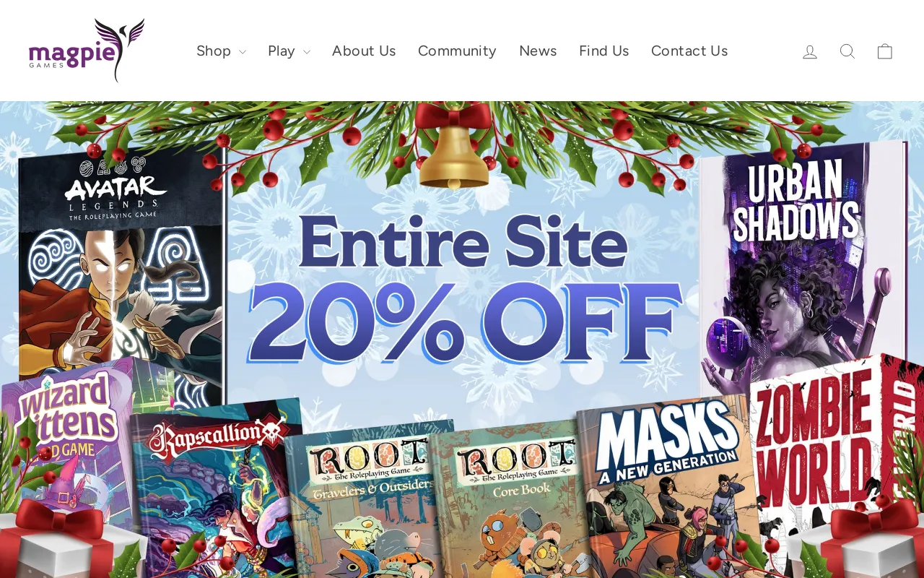Open the About Us page
The image size is (924, 578).
point(364,51)
